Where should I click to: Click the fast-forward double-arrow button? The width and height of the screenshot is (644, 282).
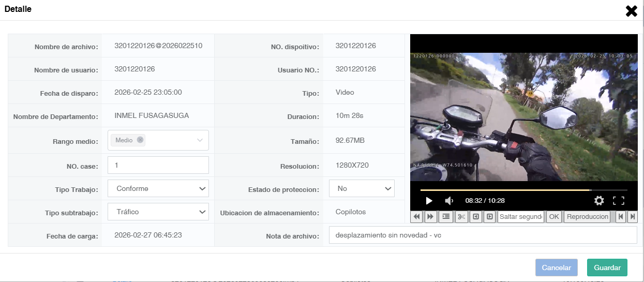pos(431,217)
